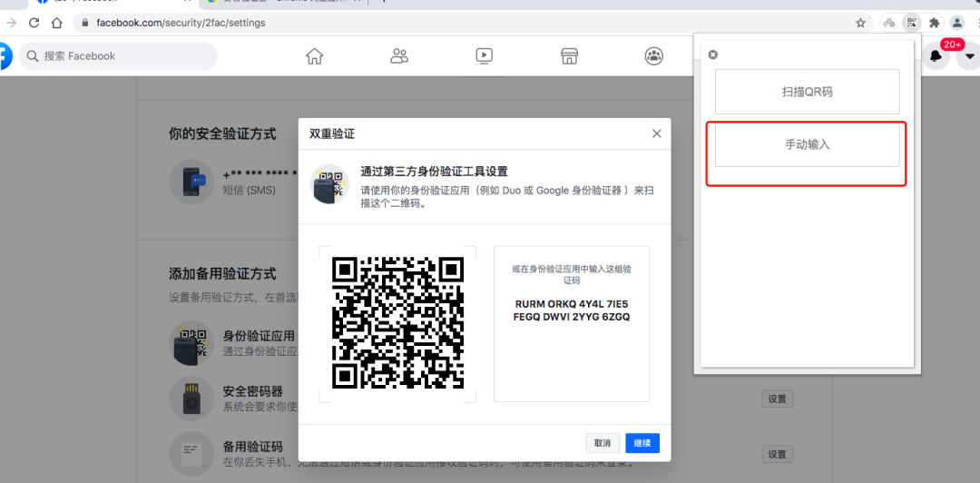Click the Facebook logo
This screenshot has height=483, width=980.
(x=5, y=56)
